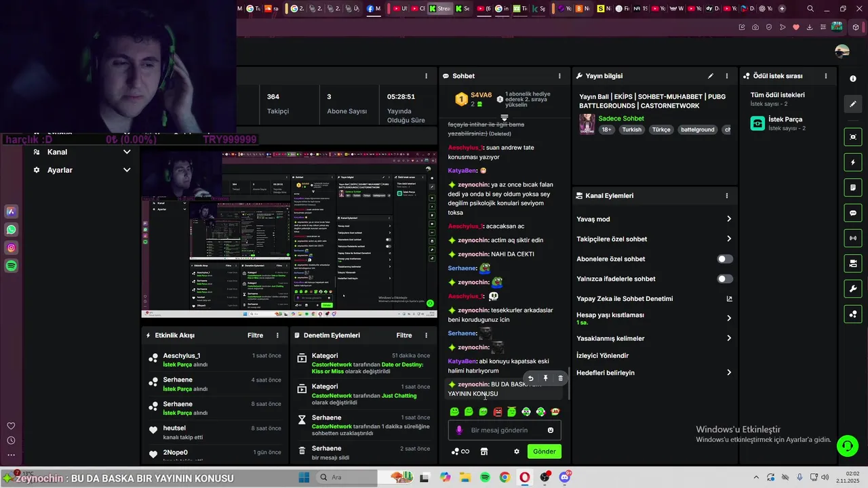
Task: Open Yavaş mod options
Action: (x=654, y=219)
